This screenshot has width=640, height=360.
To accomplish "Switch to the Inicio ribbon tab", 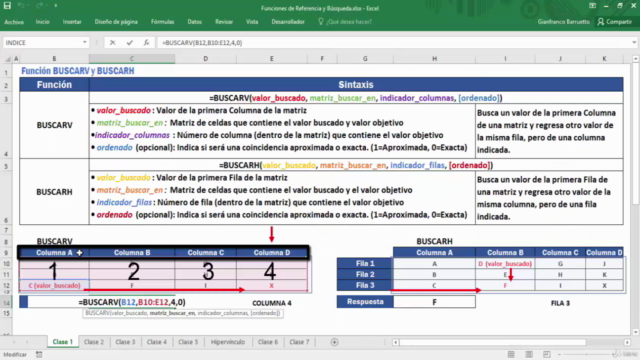I will click(x=42, y=22).
